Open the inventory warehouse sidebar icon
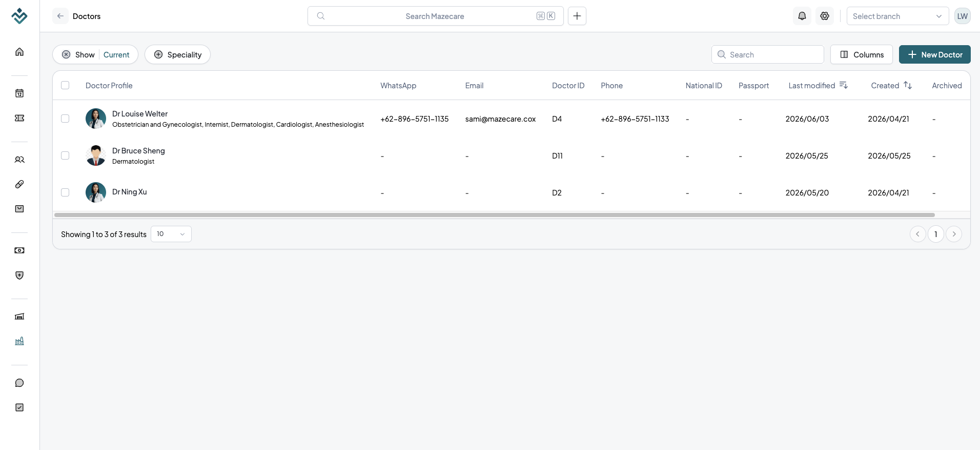 pyautogui.click(x=19, y=317)
